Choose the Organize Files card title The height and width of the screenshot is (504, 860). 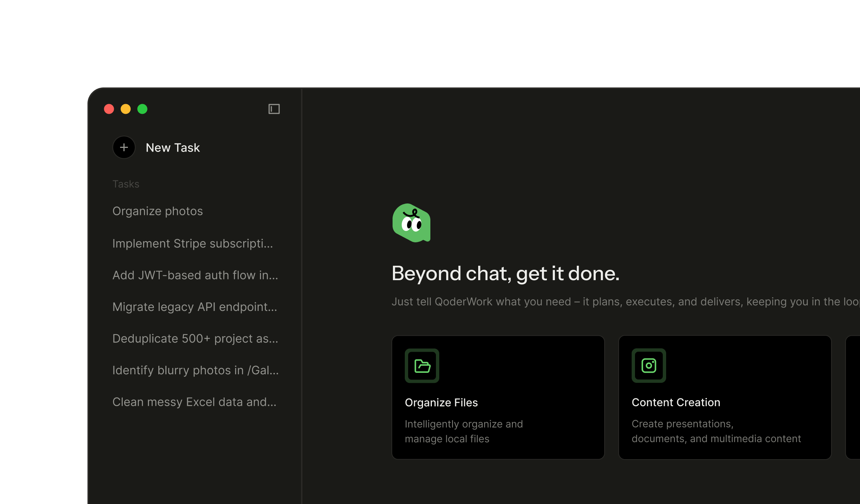[x=441, y=403]
